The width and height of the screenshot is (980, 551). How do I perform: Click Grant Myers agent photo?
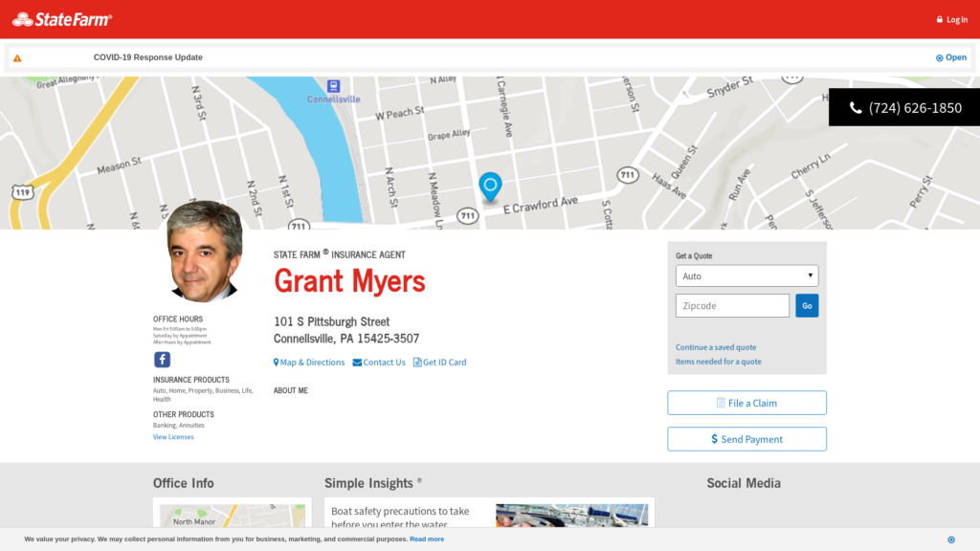205,252
